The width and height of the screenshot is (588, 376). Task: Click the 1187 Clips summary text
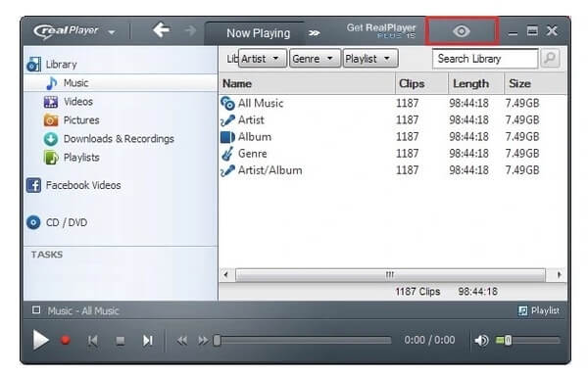point(417,292)
